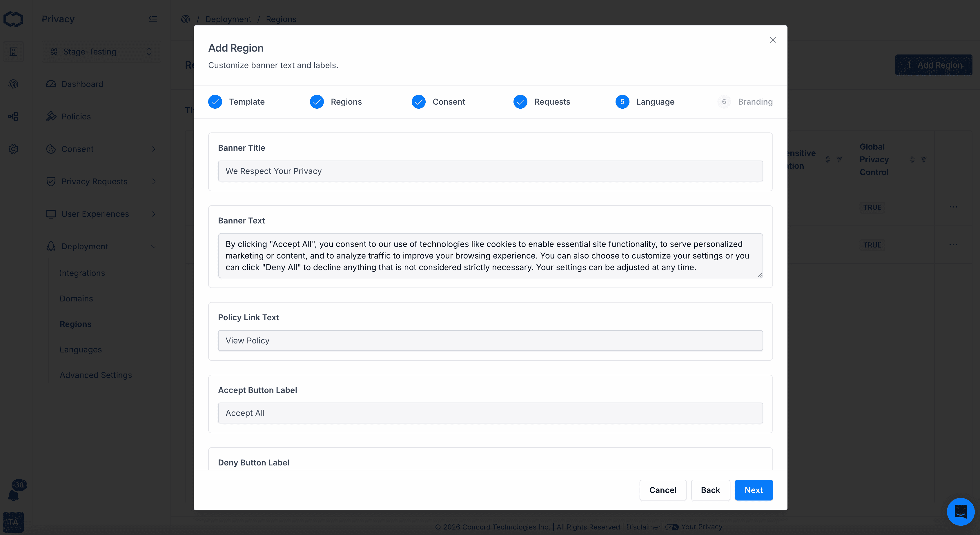
Task: Click the data flow diagram icon in left rail
Action: (x=13, y=116)
